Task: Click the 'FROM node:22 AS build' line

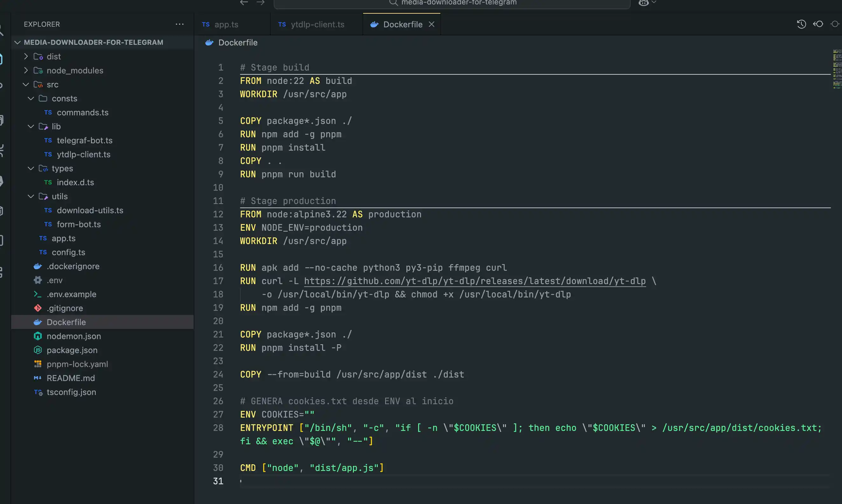Action: click(296, 81)
